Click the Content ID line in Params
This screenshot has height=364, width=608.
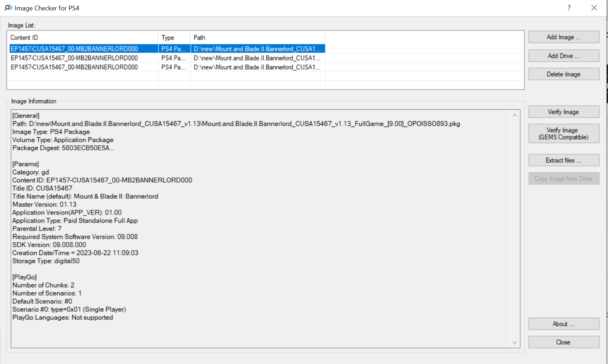pos(102,180)
